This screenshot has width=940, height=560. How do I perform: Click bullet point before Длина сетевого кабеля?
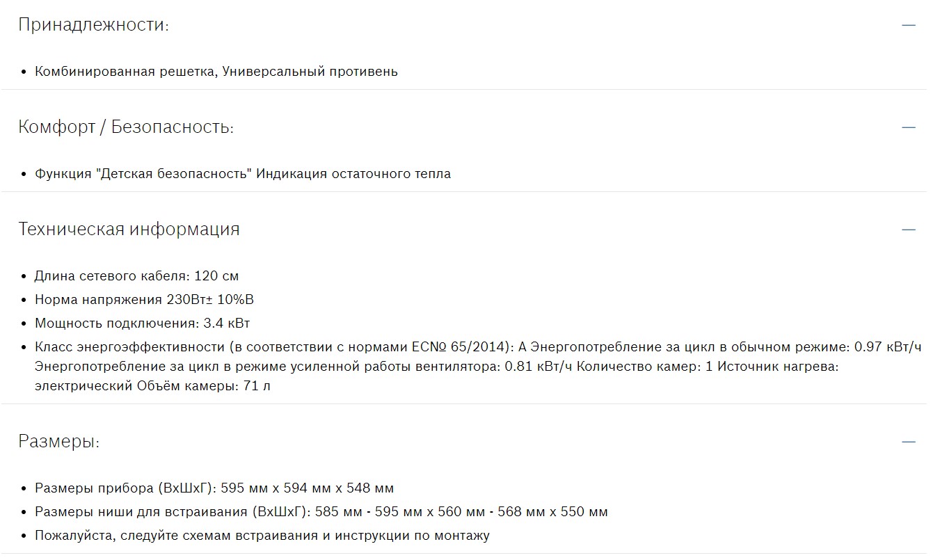pos(24,277)
